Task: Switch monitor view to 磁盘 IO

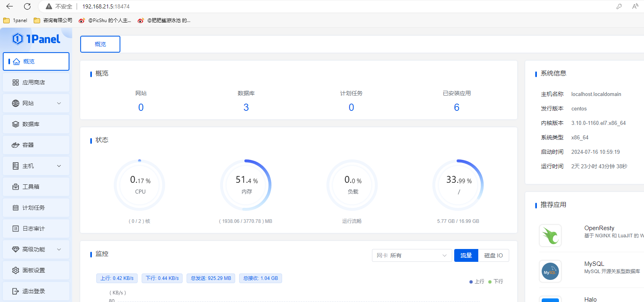Action: point(493,255)
